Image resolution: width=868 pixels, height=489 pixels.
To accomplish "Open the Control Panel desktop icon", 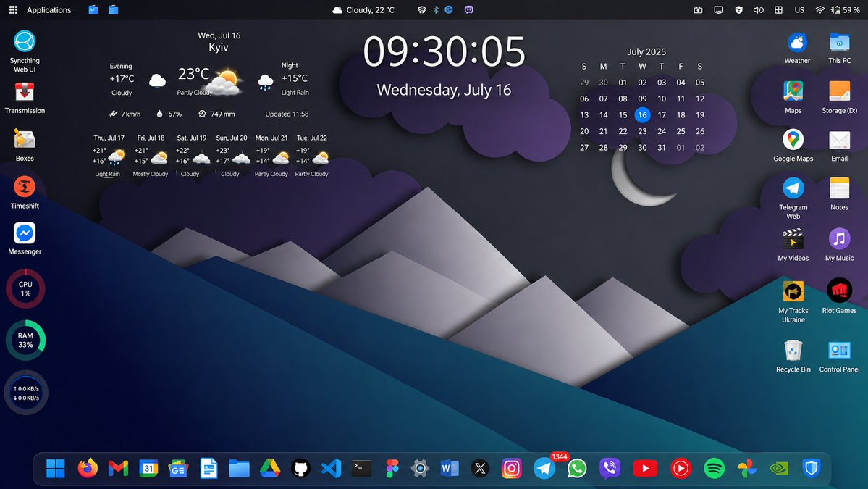I will [839, 356].
